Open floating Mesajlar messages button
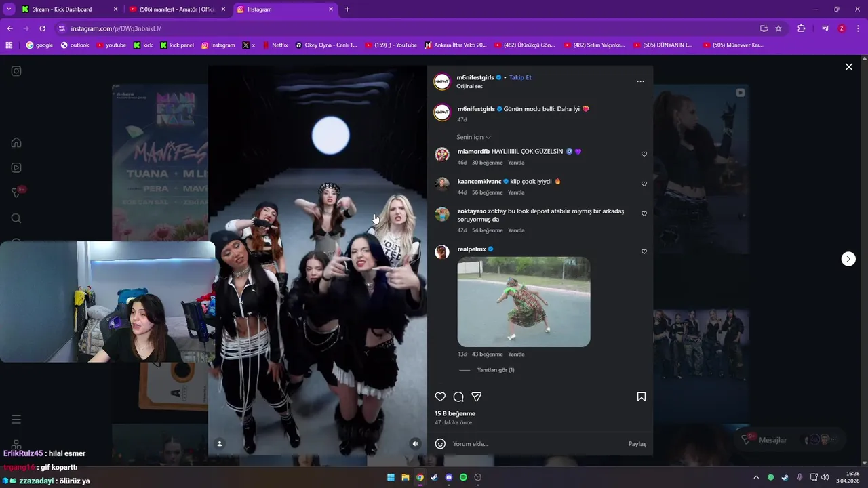 [791, 440]
